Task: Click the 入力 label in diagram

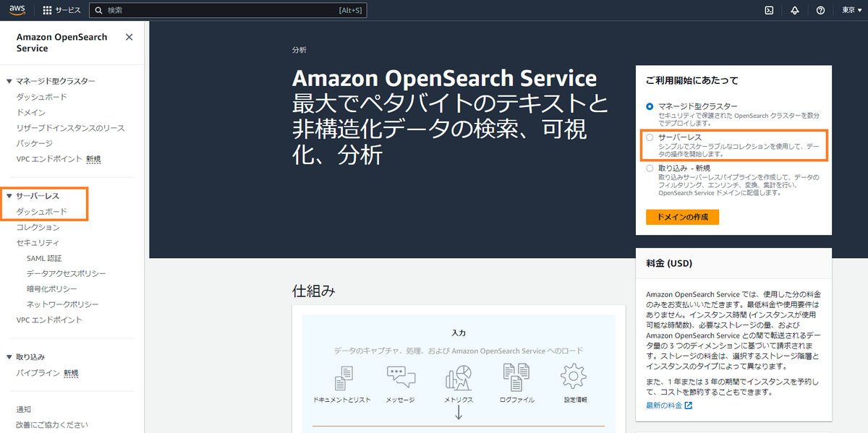Action: (x=459, y=333)
